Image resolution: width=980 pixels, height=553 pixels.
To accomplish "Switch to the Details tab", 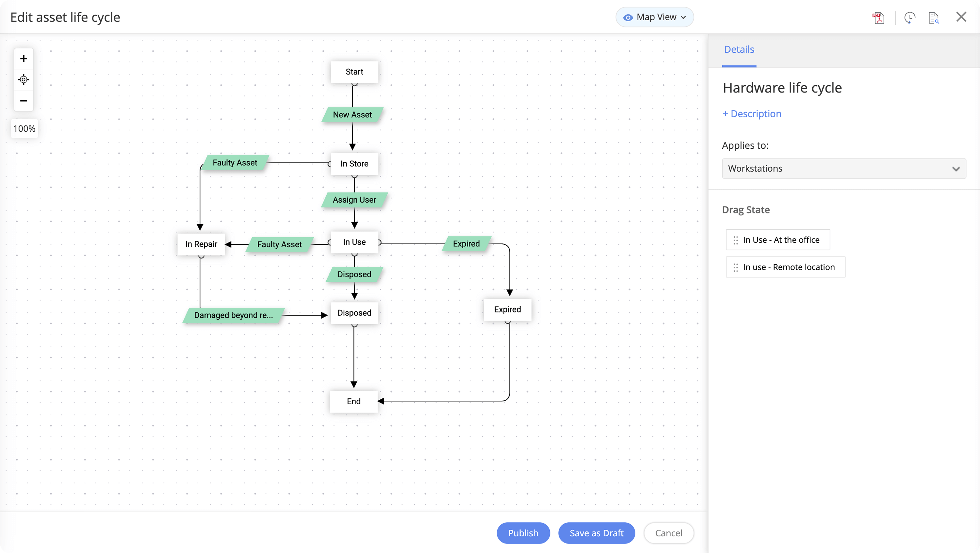I will click(x=738, y=49).
